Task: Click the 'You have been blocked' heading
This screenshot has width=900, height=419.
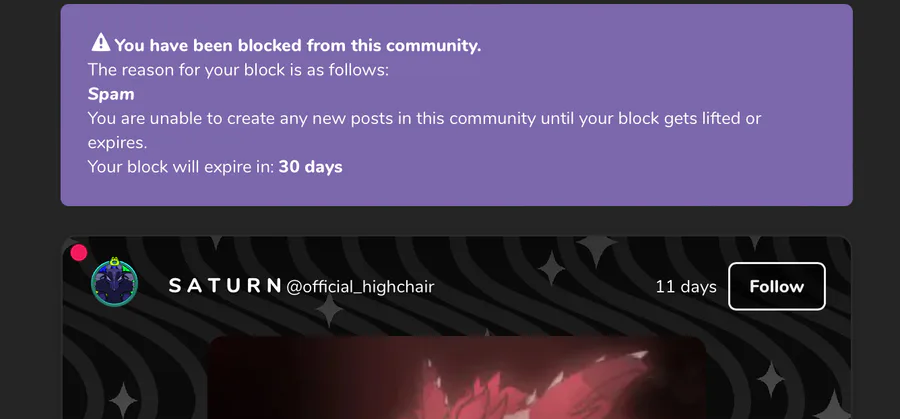Action: coord(297,45)
